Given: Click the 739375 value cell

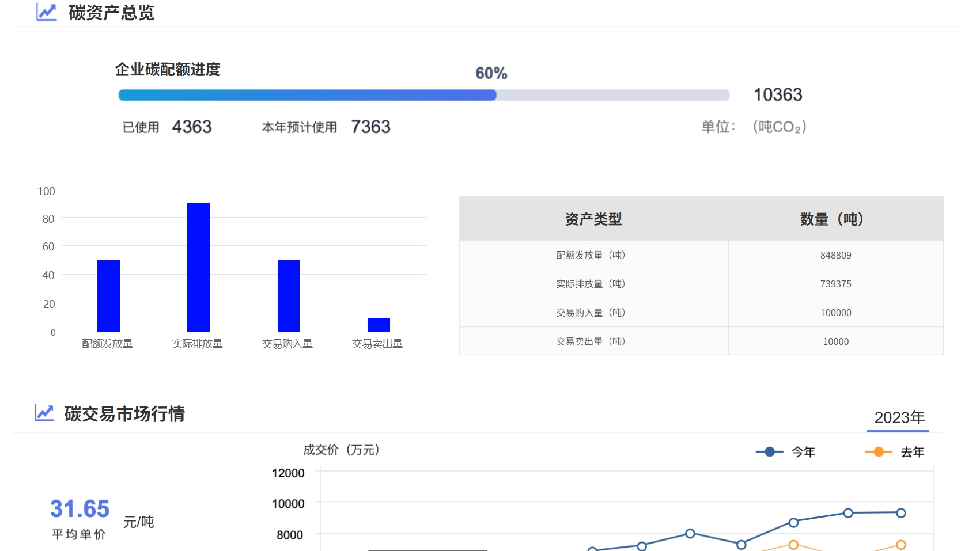Looking at the screenshot, I should (x=835, y=284).
